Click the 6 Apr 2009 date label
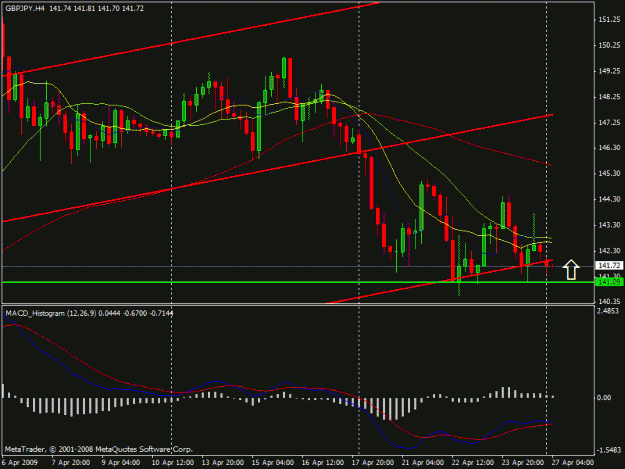 tap(20, 463)
